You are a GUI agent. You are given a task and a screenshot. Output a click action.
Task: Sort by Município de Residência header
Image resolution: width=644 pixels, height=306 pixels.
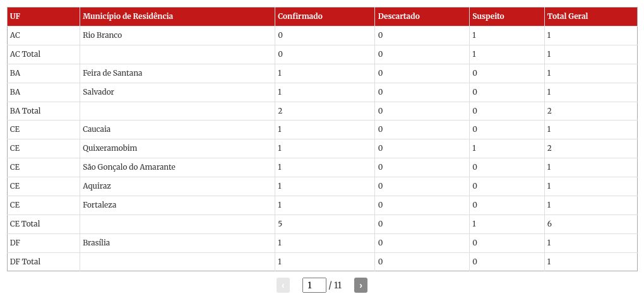click(x=128, y=16)
